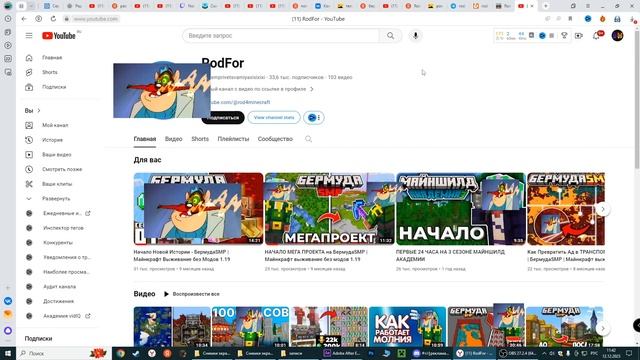
Task: Open the Windows Start menu
Action: [8, 353]
